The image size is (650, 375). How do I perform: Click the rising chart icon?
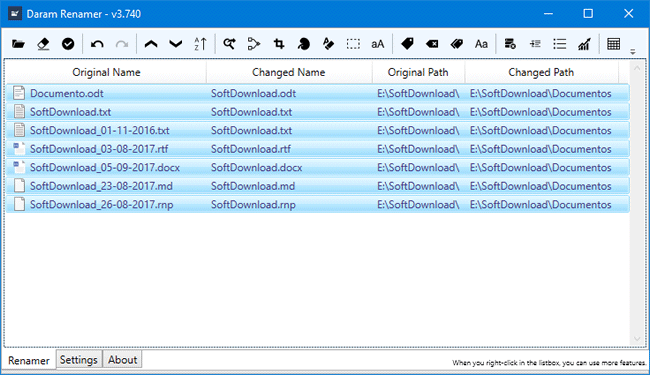585,44
